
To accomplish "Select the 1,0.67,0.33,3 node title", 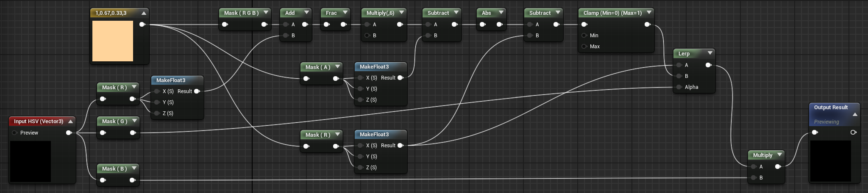I will coord(111,13).
